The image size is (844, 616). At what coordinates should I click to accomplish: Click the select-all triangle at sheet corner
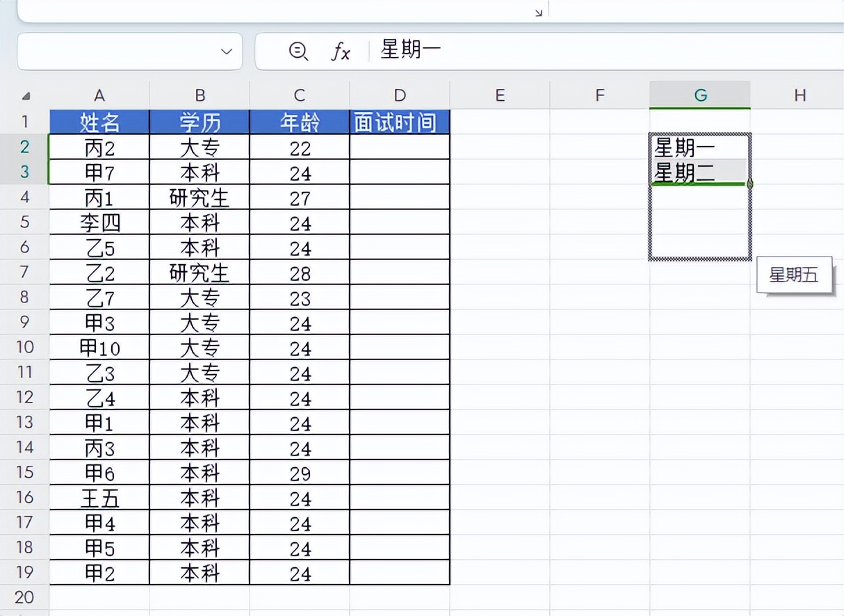(x=26, y=96)
